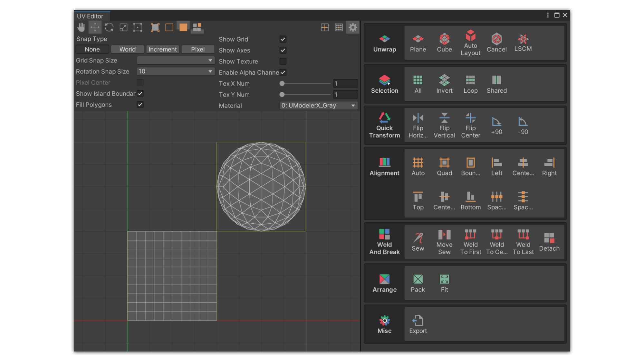This screenshot has height=362, width=644.
Task: Uncheck Fill Polygons option
Action: pyautogui.click(x=140, y=105)
